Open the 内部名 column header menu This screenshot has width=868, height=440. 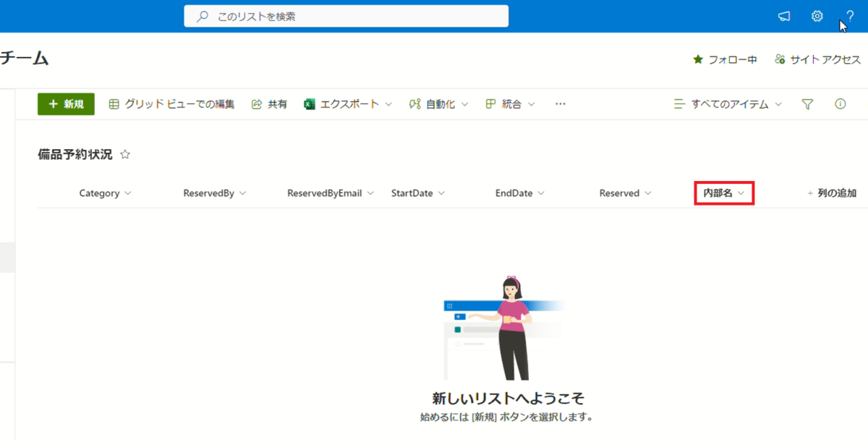tap(724, 193)
